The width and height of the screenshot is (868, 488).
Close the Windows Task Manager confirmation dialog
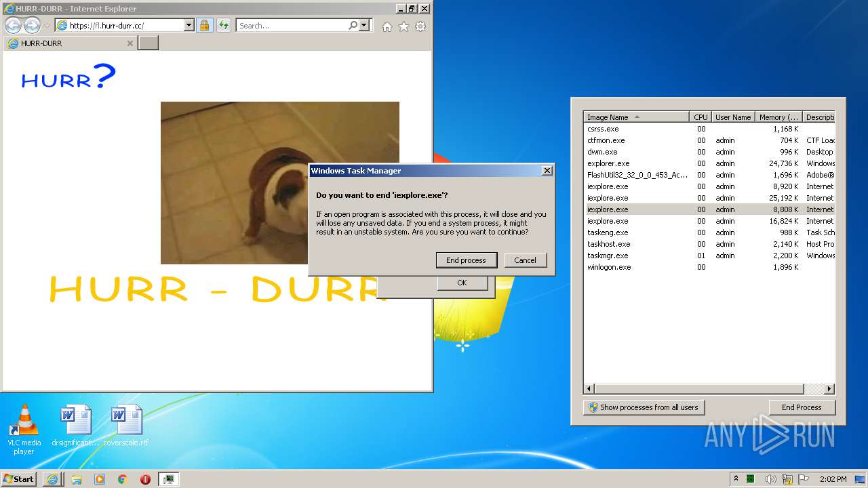coord(547,171)
